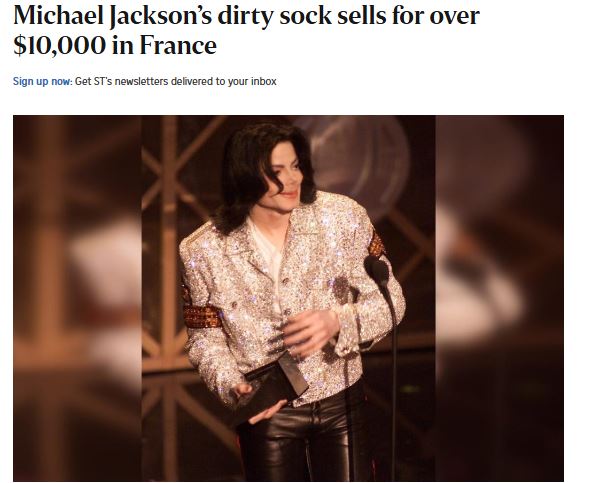Click the red-gold armband on the left sleeve
Image resolution: width=589 pixels, height=483 pixels.
tap(201, 316)
